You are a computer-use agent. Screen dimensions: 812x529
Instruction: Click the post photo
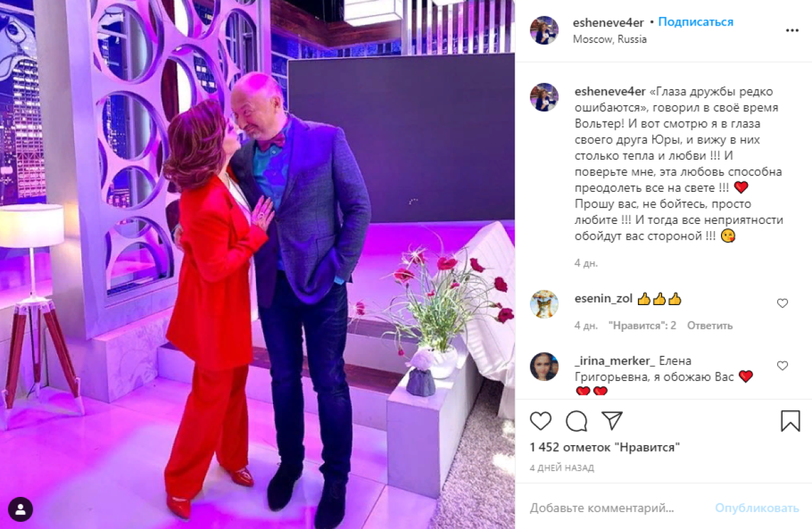pos(257,264)
